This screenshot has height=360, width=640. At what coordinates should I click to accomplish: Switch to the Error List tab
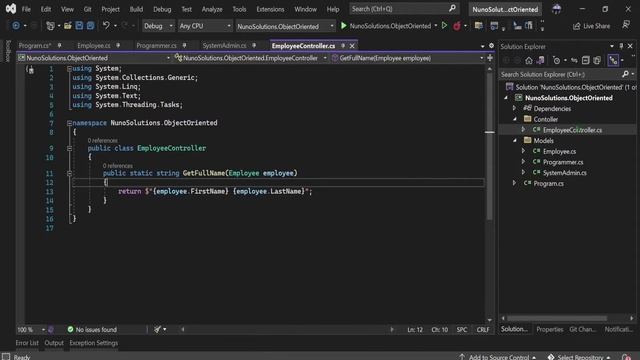tap(27, 343)
